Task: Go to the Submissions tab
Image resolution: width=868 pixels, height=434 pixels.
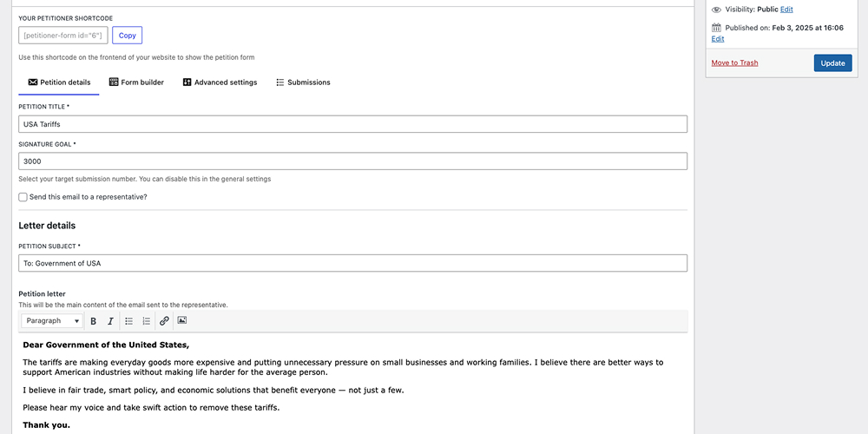Action: [303, 82]
